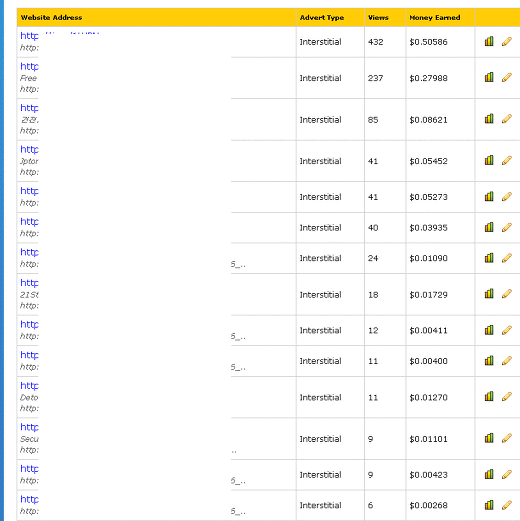Click edit pencil for $0.01729 row

click(x=507, y=294)
